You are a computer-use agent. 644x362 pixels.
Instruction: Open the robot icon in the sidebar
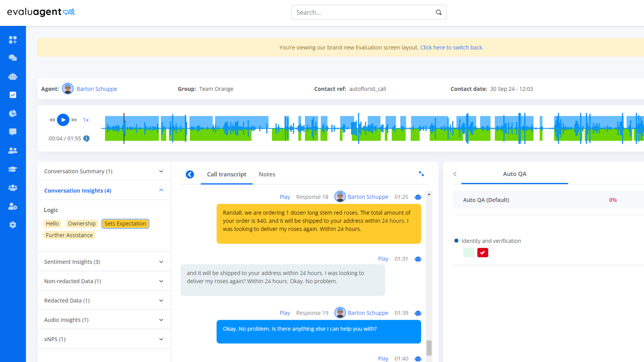13,76
